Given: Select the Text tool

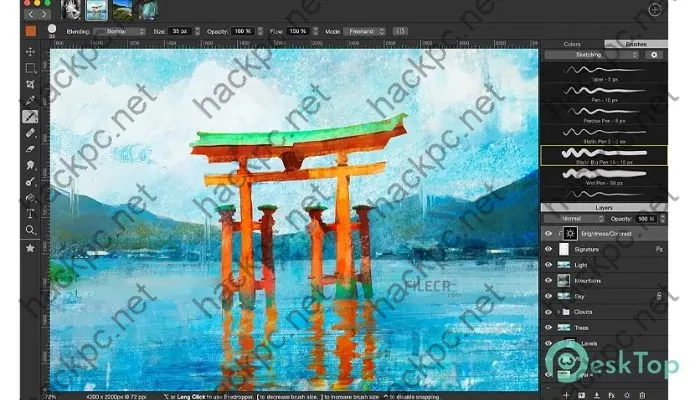Looking at the screenshot, I should pyautogui.click(x=30, y=214).
